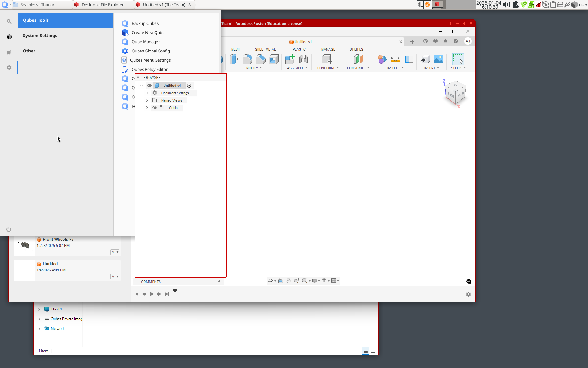The height and width of the screenshot is (368, 588).
Task: Toggle visibility eye of Untitled v1
Action: point(149,86)
